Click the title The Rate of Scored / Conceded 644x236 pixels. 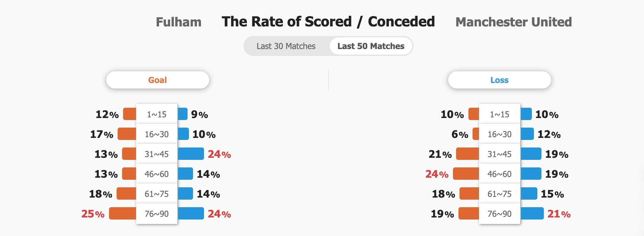click(x=328, y=22)
